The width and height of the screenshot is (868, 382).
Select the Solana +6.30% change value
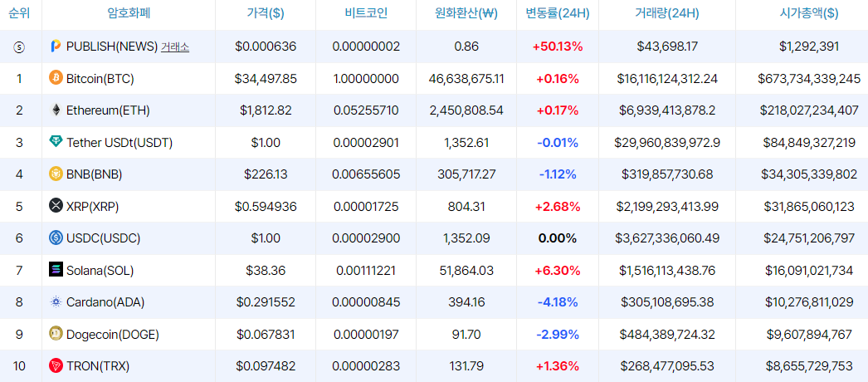558,270
